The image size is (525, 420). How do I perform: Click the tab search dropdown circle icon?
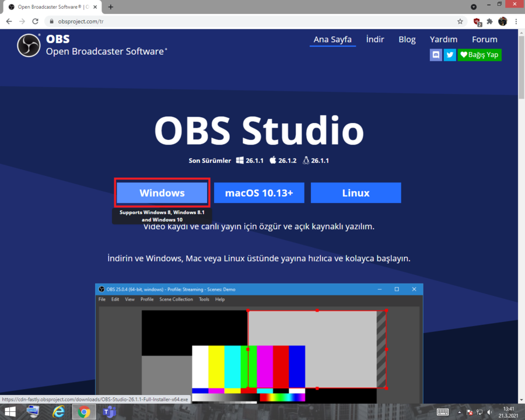pos(474,6)
